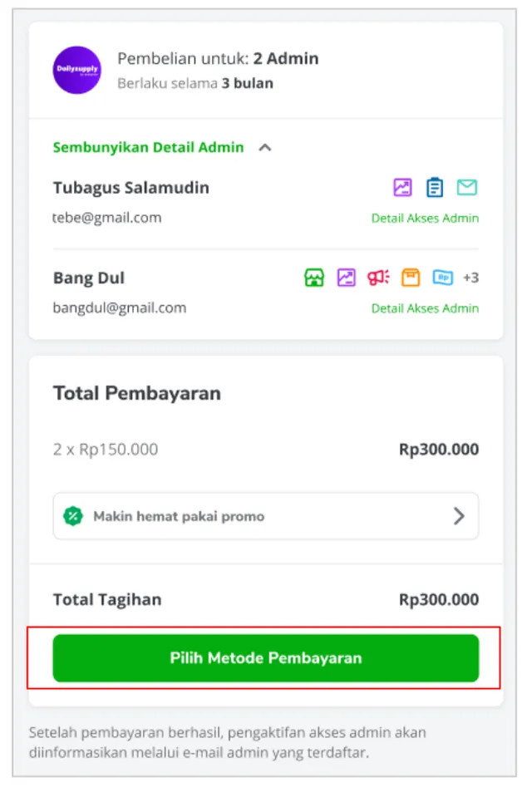Open Detail Akses Admin for Bang Dul
Screen dimensions: 532x792
click(x=425, y=308)
